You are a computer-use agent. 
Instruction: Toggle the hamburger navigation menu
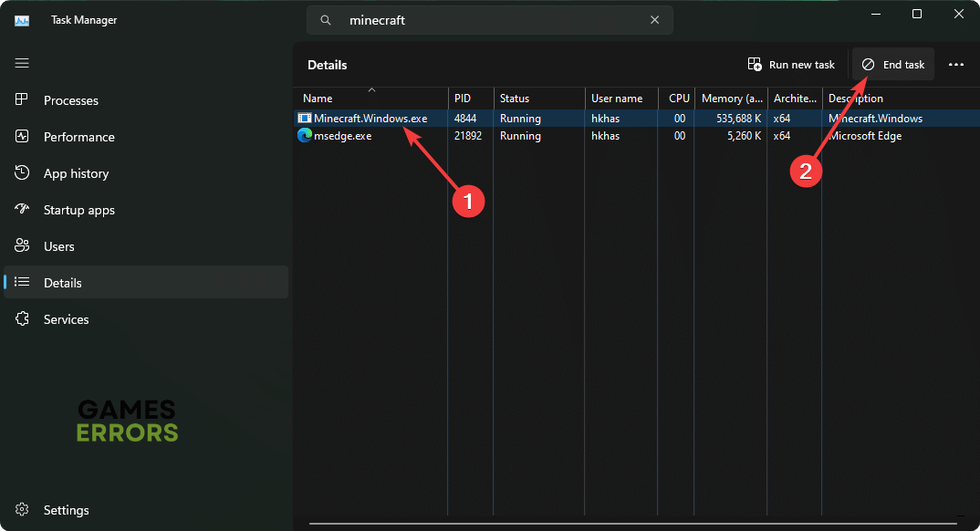(x=22, y=63)
